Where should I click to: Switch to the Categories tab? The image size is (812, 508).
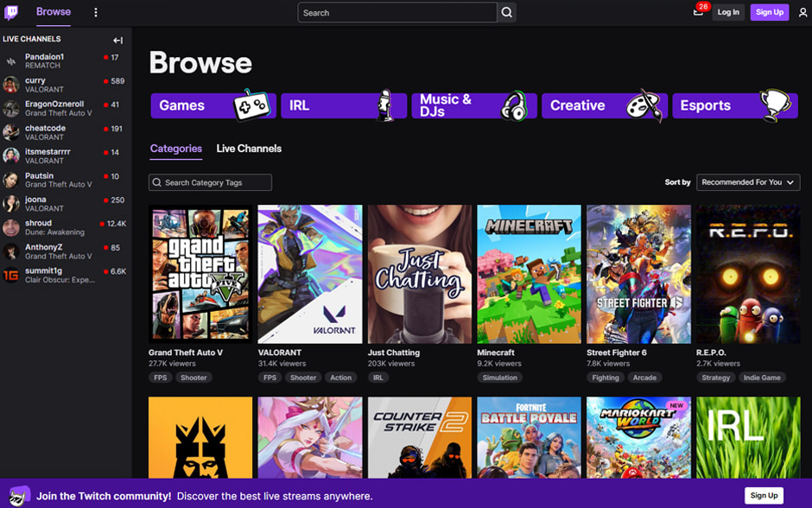click(176, 149)
